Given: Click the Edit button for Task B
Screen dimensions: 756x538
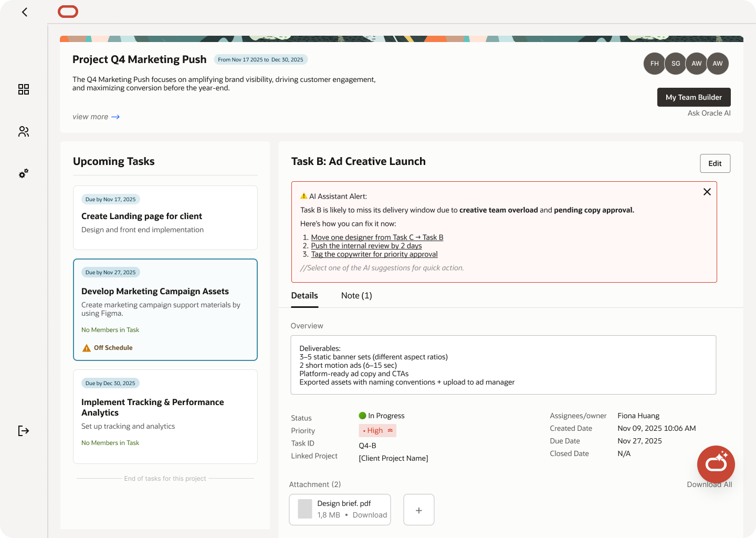Looking at the screenshot, I should pos(715,163).
